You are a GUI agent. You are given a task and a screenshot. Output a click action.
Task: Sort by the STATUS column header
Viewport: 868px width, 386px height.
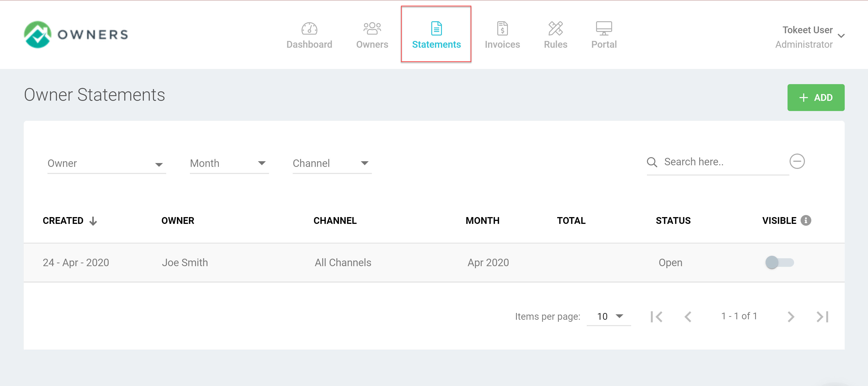[x=673, y=221]
